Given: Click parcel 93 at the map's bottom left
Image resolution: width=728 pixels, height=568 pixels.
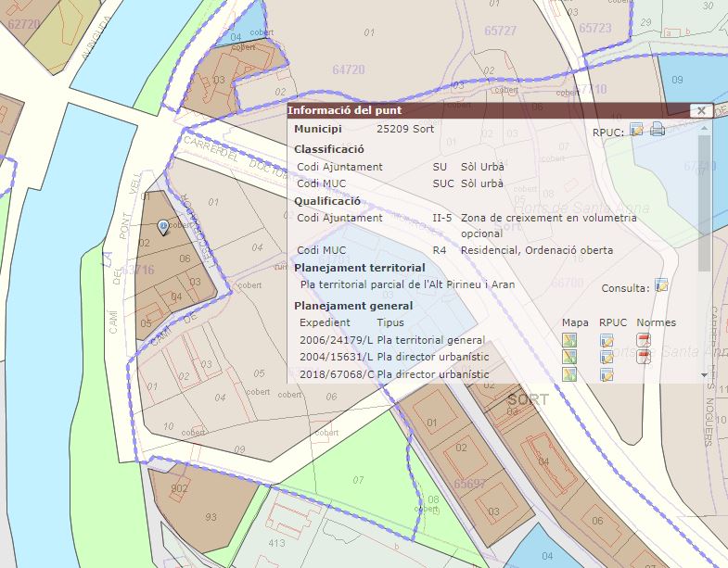Looking at the screenshot, I should point(211,516).
